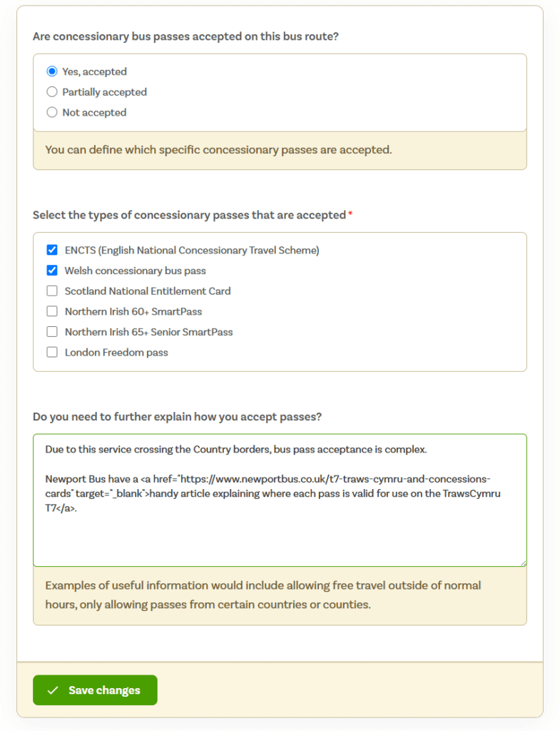Viewport: 560px width, 731px height.
Task: Uncheck the ENCTS concessionary scheme checkbox
Action: (x=52, y=250)
